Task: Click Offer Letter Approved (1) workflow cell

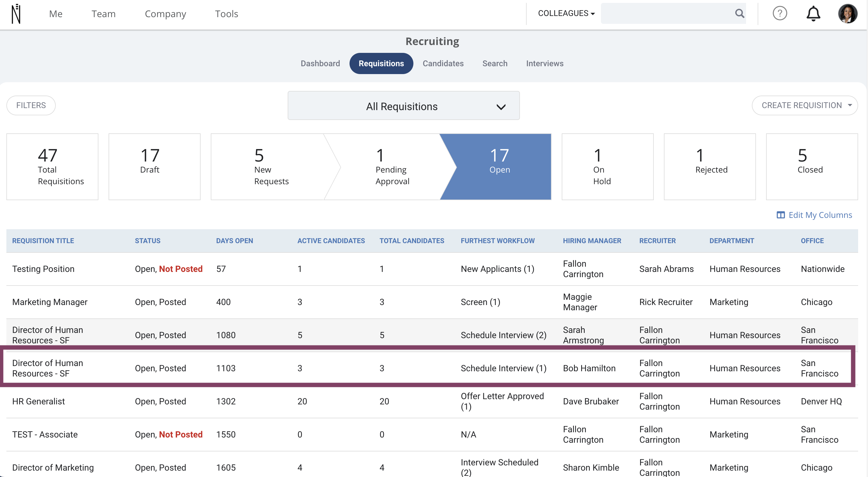Action: coord(502,401)
